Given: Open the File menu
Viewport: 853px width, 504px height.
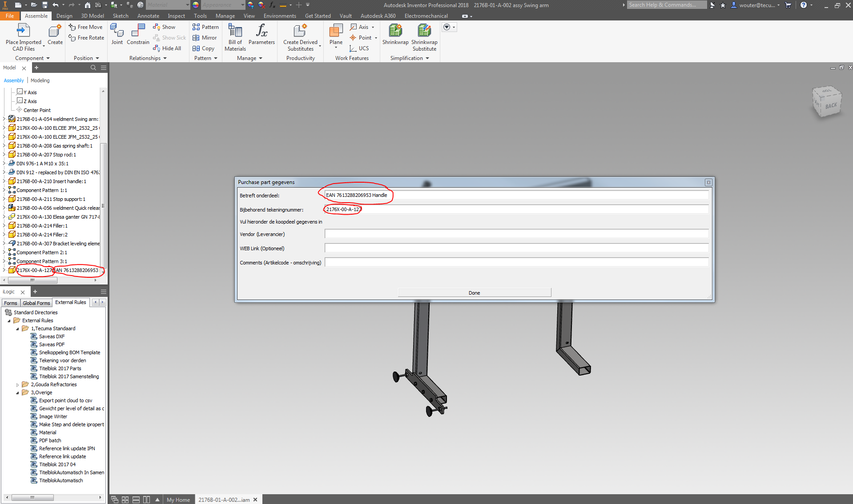Looking at the screenshot, I should click(10, 16).
